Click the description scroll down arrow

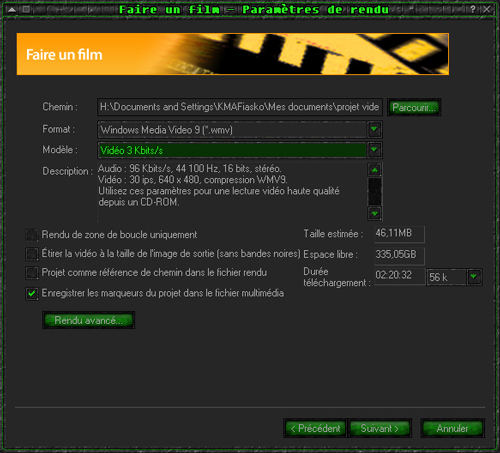click(x=375, y=213)
